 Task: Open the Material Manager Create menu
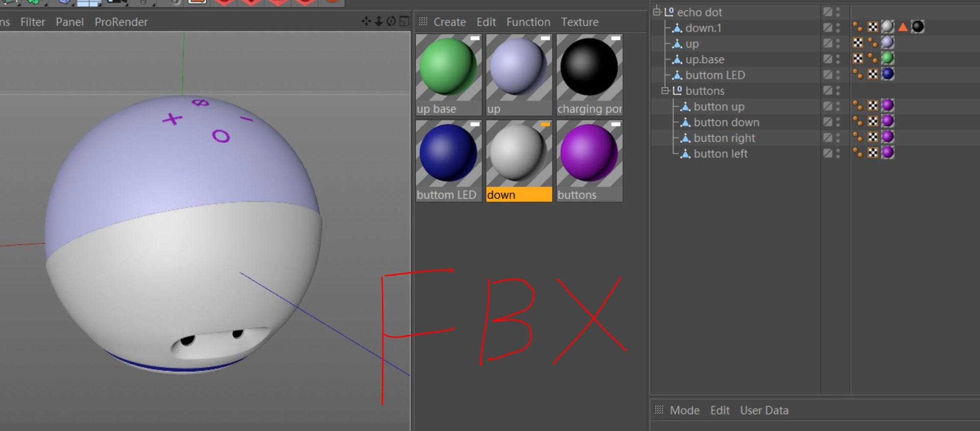coord(450,22)
